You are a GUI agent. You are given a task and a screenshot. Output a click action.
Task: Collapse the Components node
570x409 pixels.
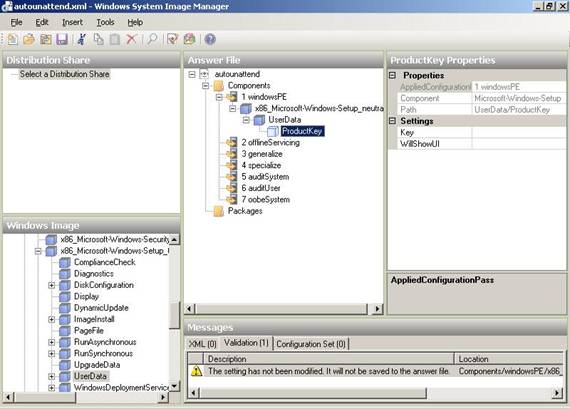click(x=205, y=86)
